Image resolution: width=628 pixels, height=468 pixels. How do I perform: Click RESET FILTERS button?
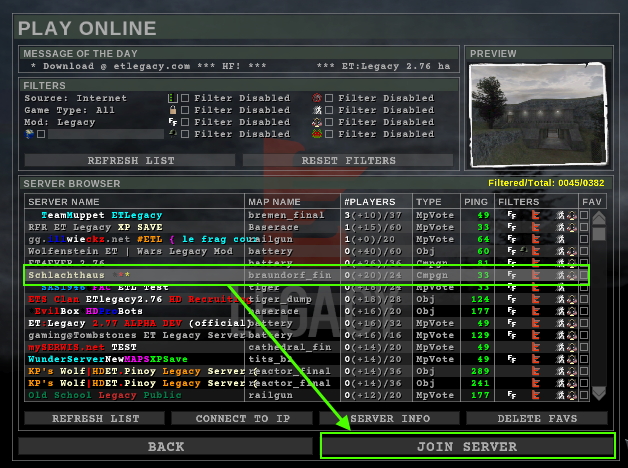click(x=348, y=161)
